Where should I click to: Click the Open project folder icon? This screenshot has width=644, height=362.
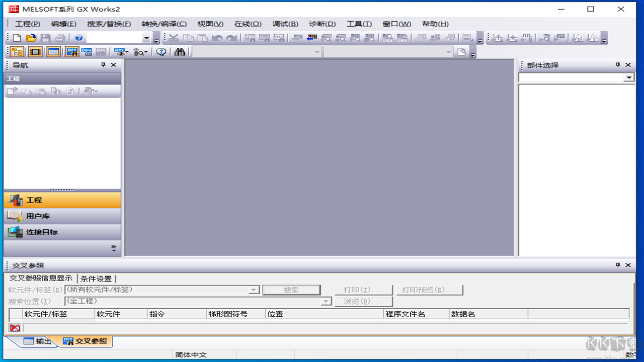(31, 37)
